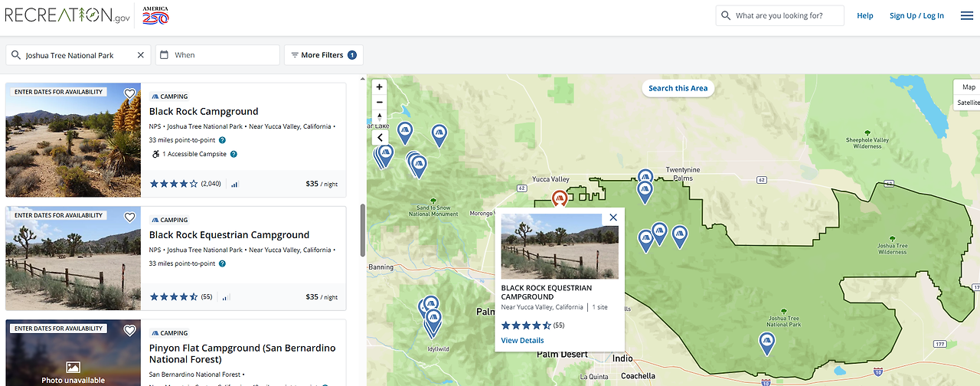Click the wheelchair accessible icon

155,154
